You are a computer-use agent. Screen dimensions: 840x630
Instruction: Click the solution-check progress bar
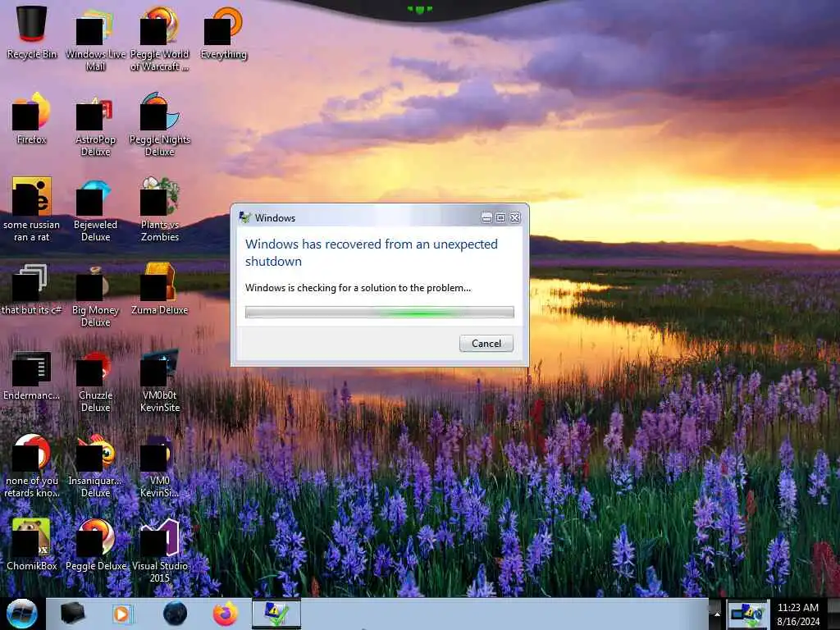[379, 313]
